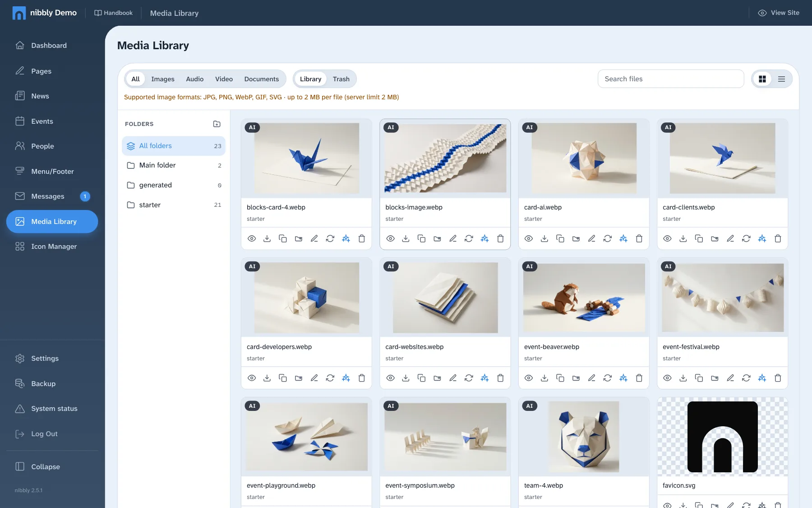Download blocks-card-4.webp

267,238
